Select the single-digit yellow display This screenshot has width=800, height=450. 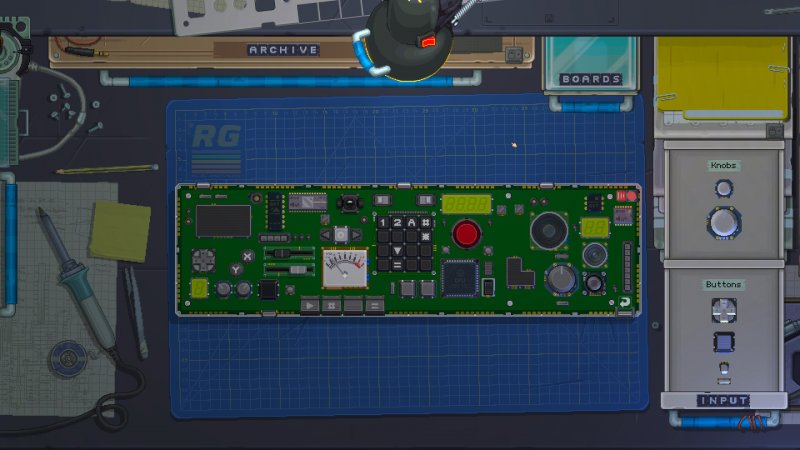tap(199, 289)
